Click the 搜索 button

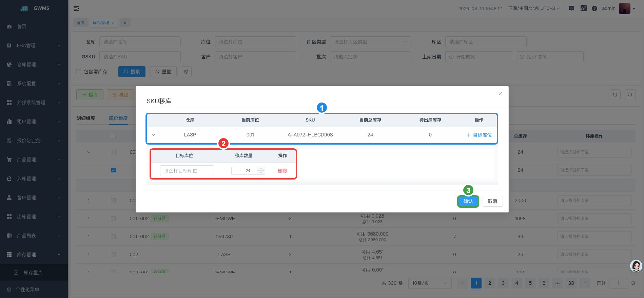click(x=132, y=72)
